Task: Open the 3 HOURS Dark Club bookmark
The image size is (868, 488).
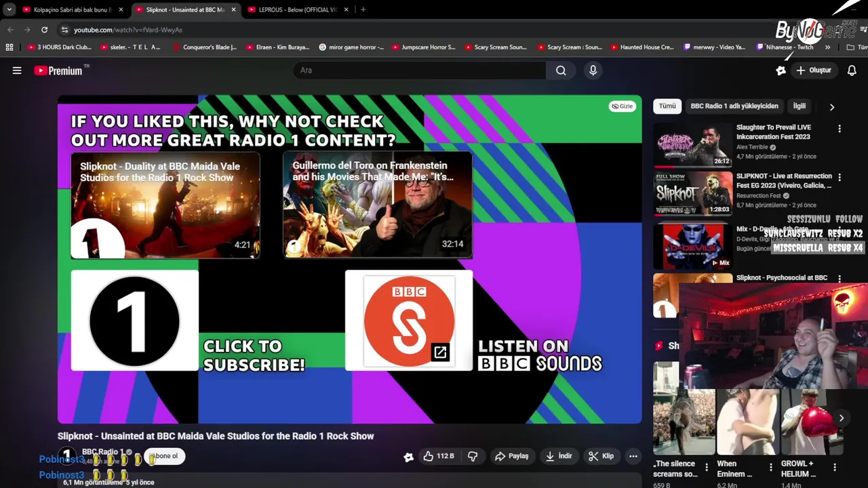Action: [59, 47]
